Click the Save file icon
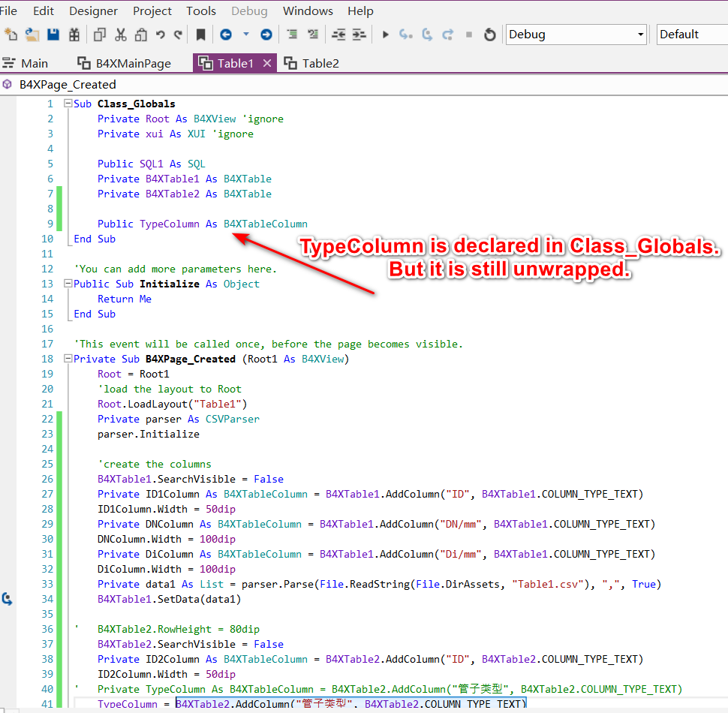Screen dimensions: 728x713 coord(53,35)
